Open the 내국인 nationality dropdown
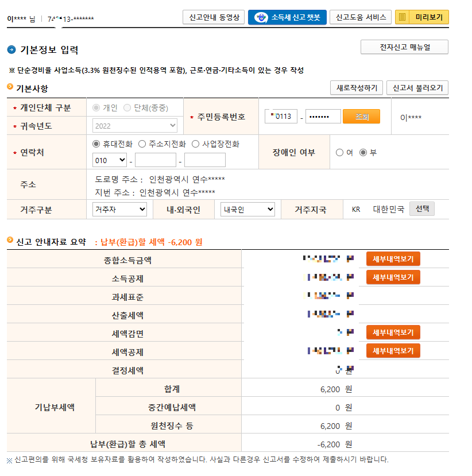472x476 pixels. pos(247,210)
